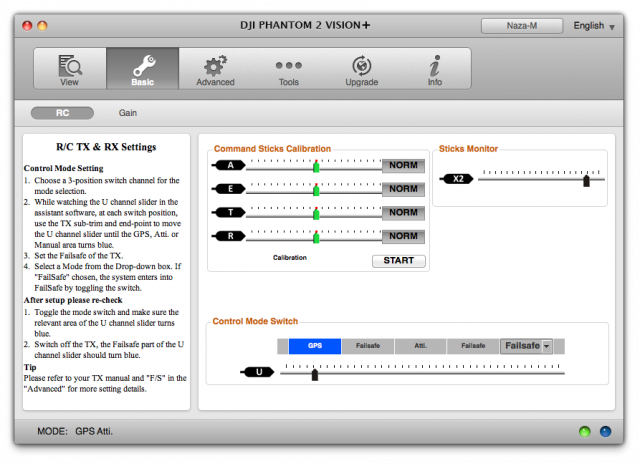This screenshot has width=640, height=466.
Task: Click the 'MODE: GPS Atti.' status text
Action: click(75, 431)
